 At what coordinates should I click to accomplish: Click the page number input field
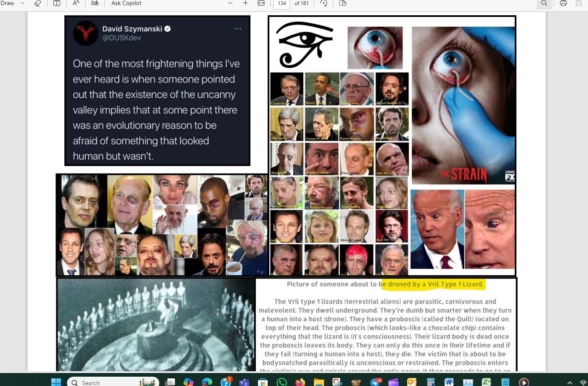(282, 3)
